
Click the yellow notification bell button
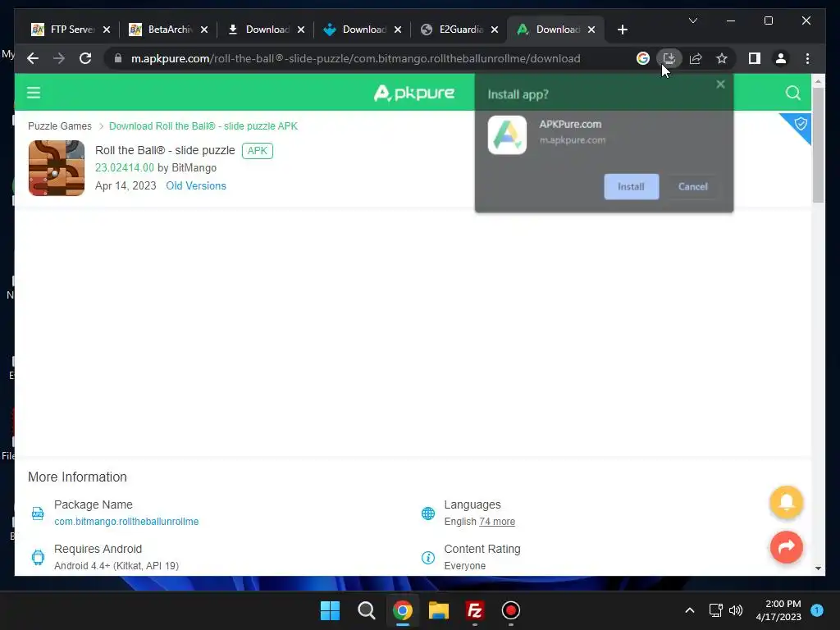click(786, 502)
